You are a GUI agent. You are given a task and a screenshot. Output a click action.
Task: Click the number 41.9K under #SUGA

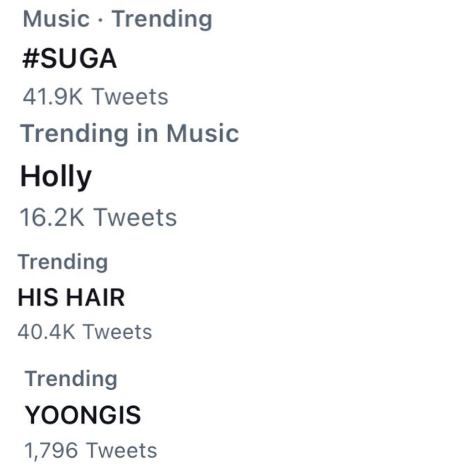tap(53, 97)
